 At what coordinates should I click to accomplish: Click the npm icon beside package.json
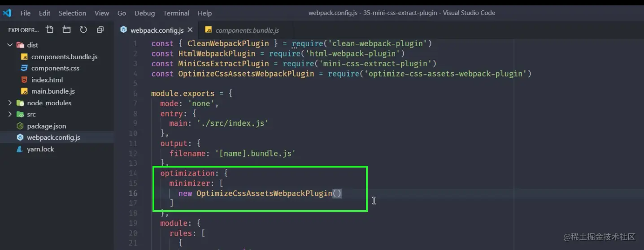tap(20, 126)
